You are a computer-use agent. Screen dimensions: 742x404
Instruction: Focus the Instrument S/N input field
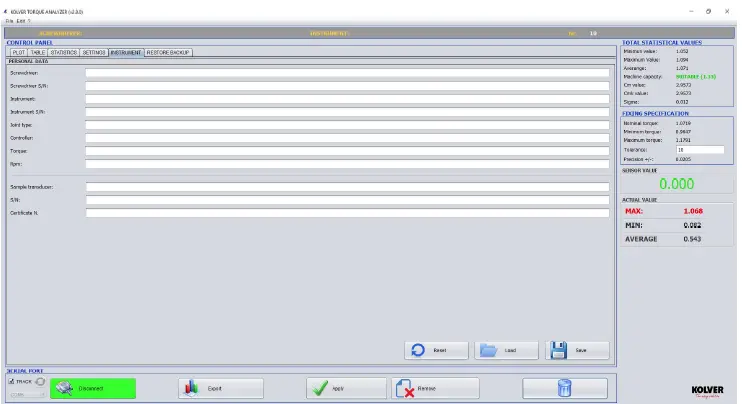[x=347, y=112]
